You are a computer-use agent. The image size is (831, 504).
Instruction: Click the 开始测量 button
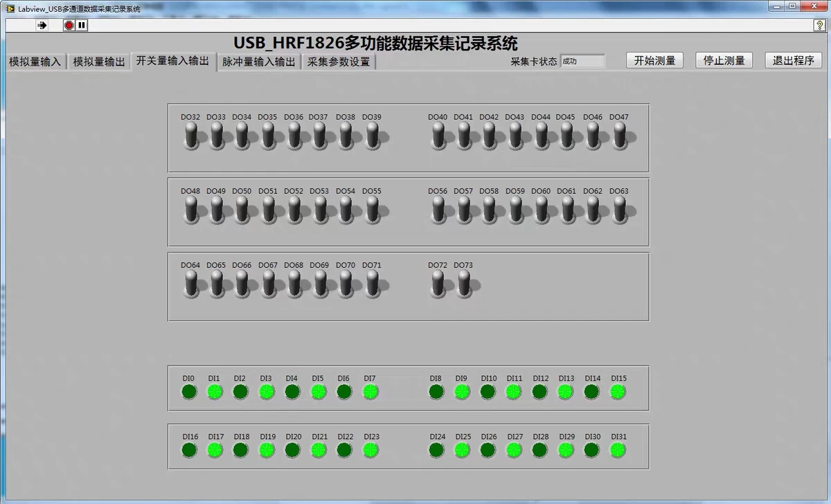pos(654,60)
